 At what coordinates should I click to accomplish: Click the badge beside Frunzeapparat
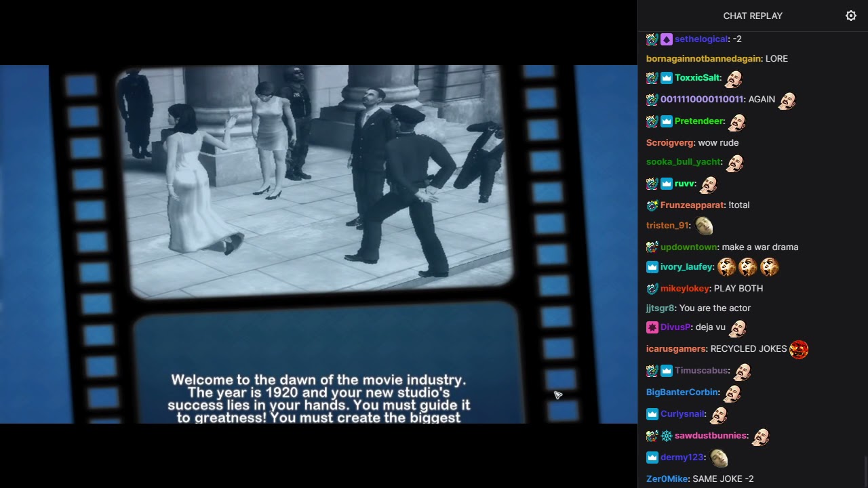(652, 205)
